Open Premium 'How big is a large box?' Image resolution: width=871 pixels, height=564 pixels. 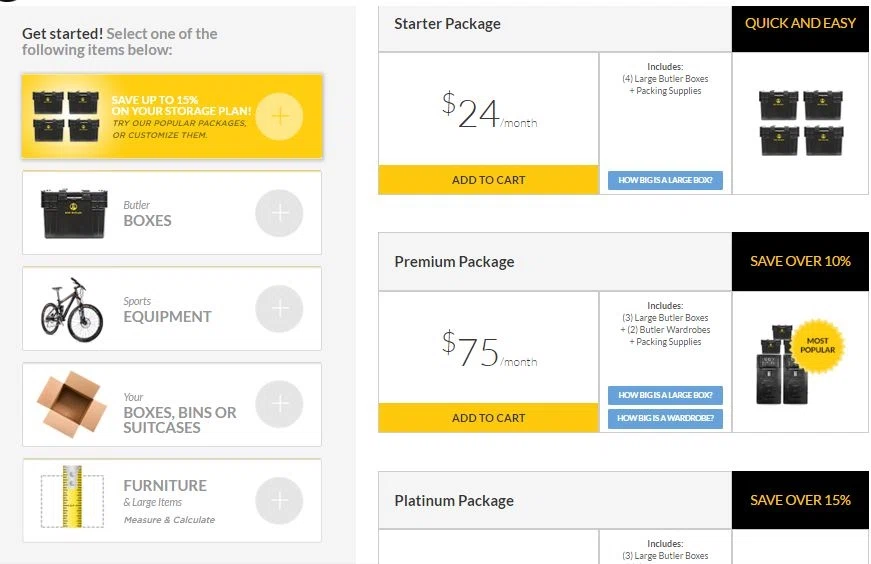point(665,395)
